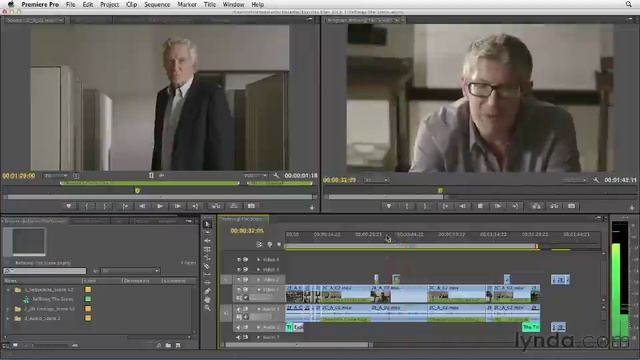
Task: Add marker in Program monitor
Action: coord(389,206)
